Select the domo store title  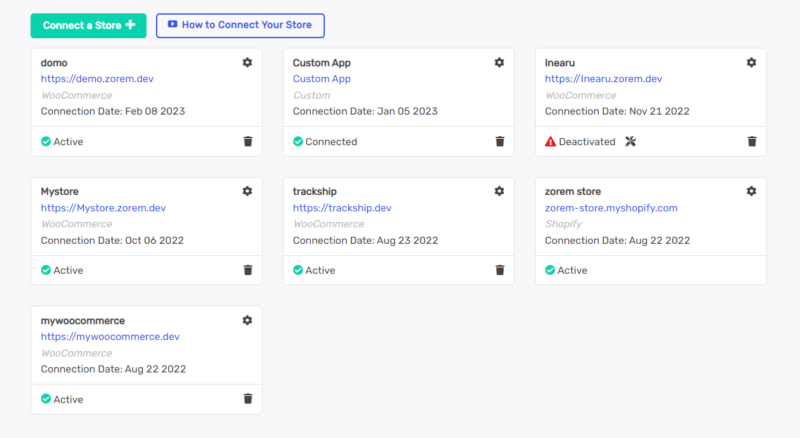point(54,63)
